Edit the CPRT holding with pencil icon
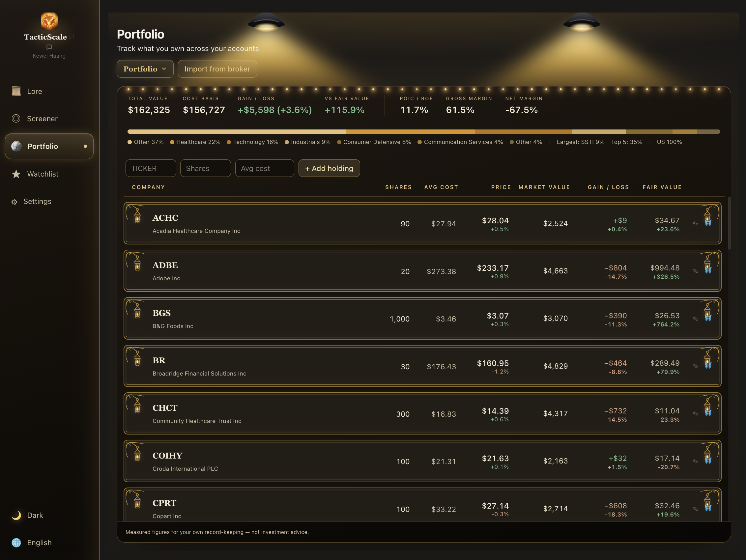The width and height of the screenshot is (746, 560). click(695, 509)
